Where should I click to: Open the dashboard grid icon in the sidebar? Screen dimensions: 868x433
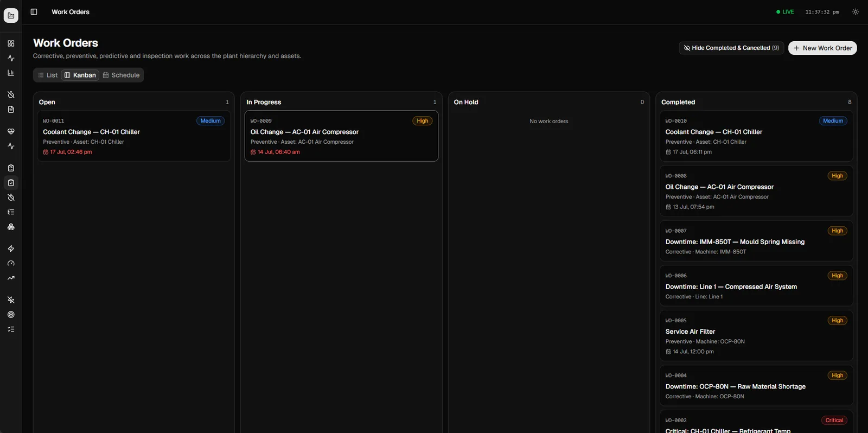pyautogui.click(x=11, y=43)
